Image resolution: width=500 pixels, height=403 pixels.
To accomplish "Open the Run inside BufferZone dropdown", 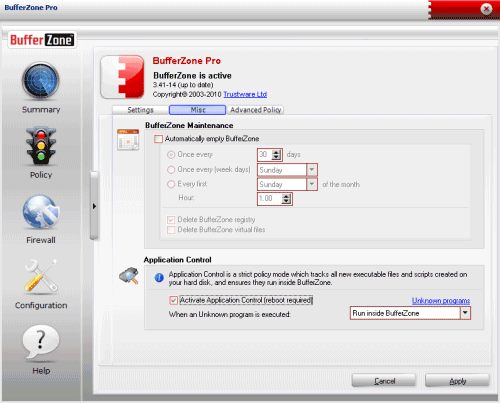I will click(x=465, y=313).
